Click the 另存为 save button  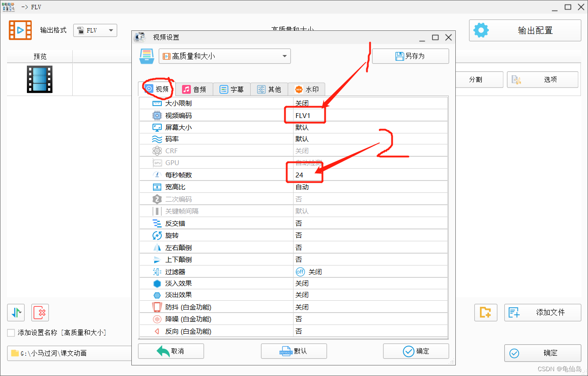(410, 56)
